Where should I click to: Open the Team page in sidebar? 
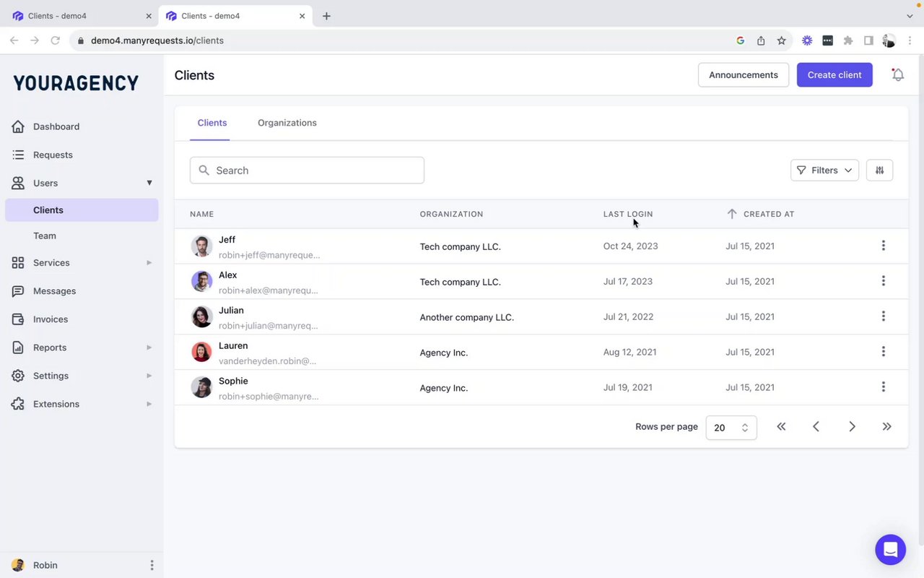pos(45,236)
